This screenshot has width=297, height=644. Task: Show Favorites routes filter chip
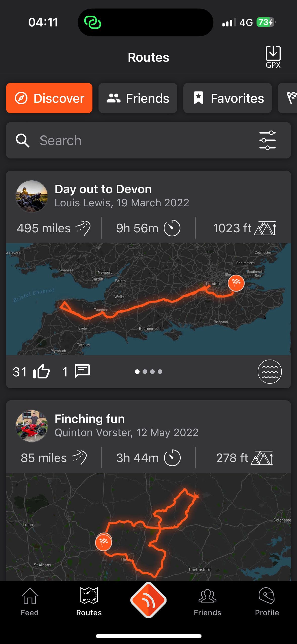click(227, 98)
